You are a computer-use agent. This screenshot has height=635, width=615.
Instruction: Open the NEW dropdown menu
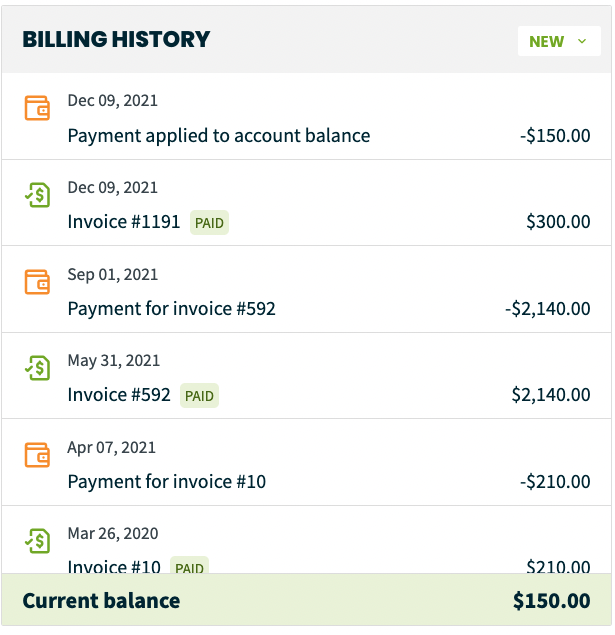558,41
